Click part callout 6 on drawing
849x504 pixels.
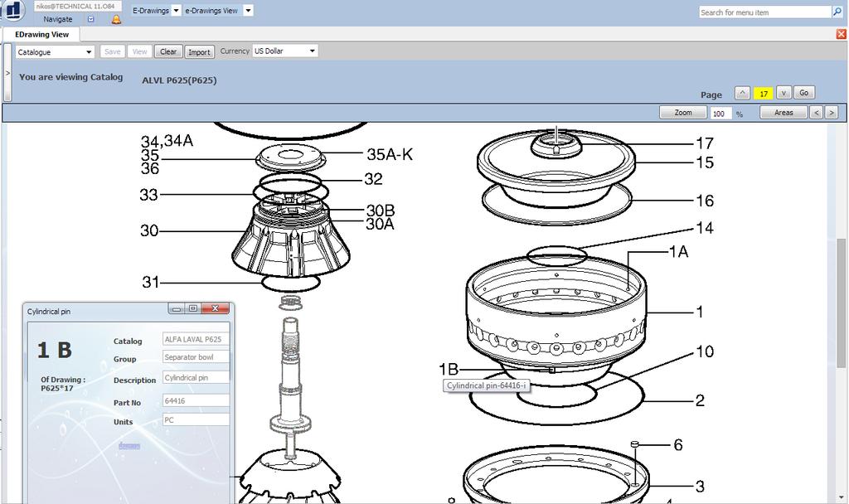click(x=678, y=445)
